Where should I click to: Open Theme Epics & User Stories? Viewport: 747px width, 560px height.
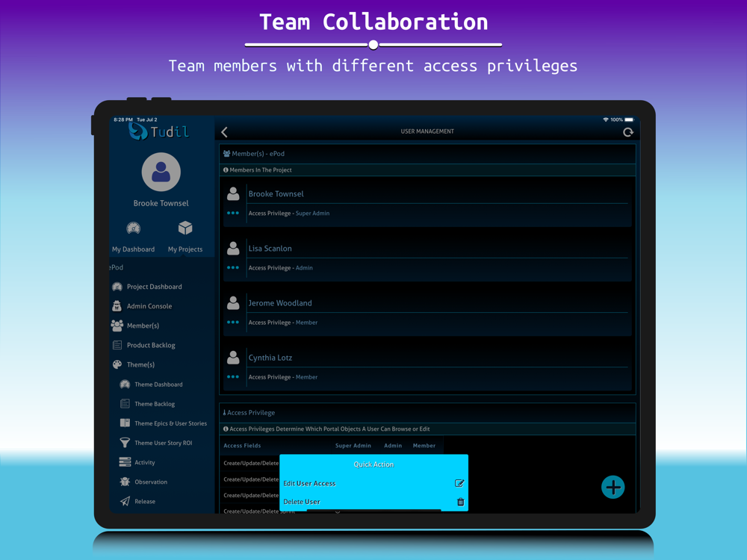170,423
